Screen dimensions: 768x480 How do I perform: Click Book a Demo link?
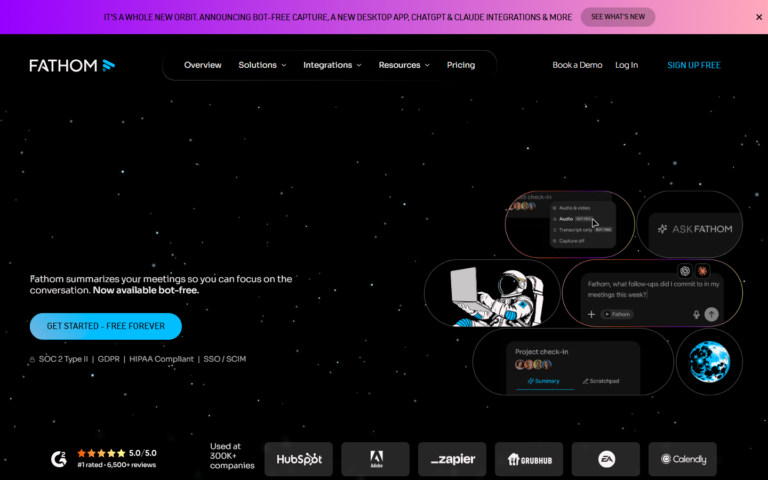click(577, 65)
